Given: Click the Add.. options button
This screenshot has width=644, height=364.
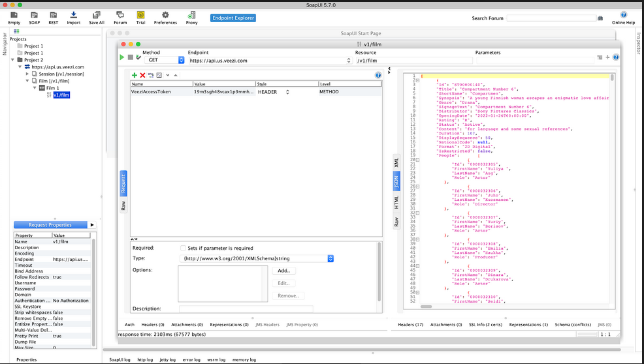Looking at the screenshot, I should coord(283,270).
